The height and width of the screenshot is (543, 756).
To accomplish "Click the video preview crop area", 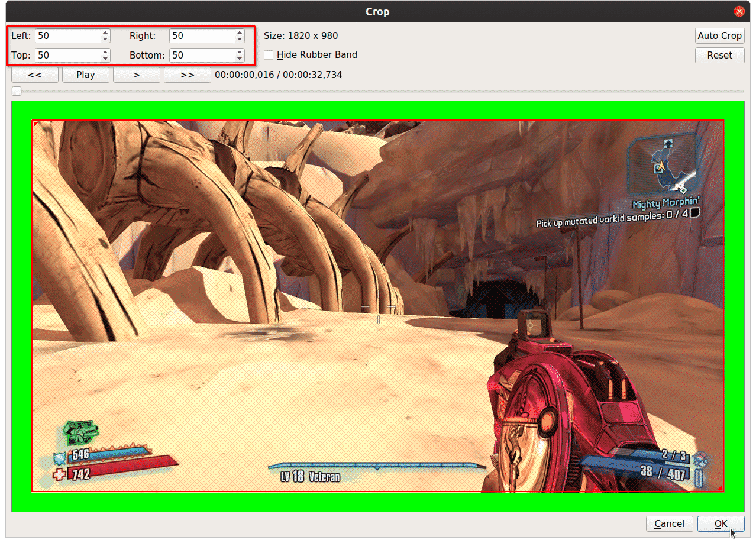I will (378, 306).
